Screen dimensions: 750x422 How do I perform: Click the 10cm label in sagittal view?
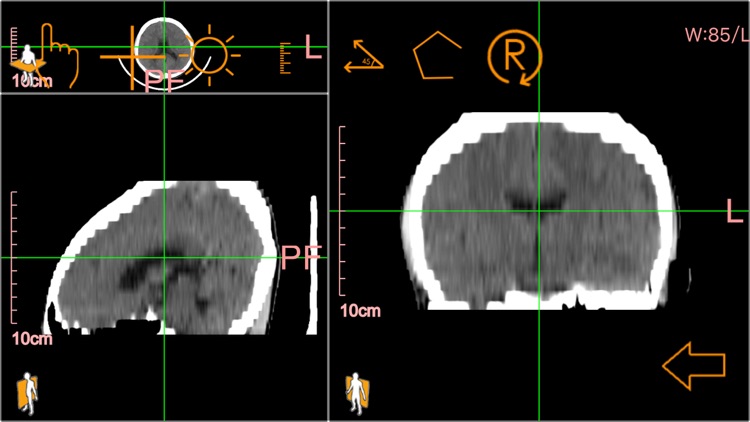click(x=32, y=339)
